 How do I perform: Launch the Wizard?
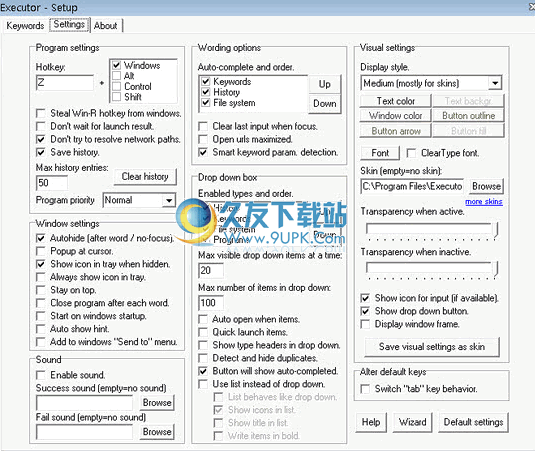point(413,422)
